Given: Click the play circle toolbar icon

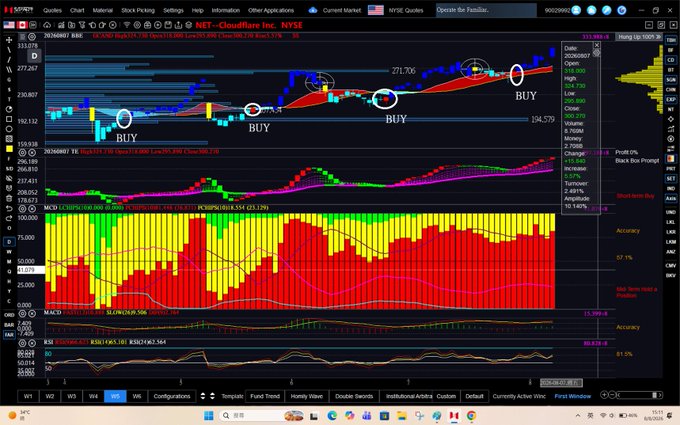Looking at the screenshot, I should coord(157,25).
